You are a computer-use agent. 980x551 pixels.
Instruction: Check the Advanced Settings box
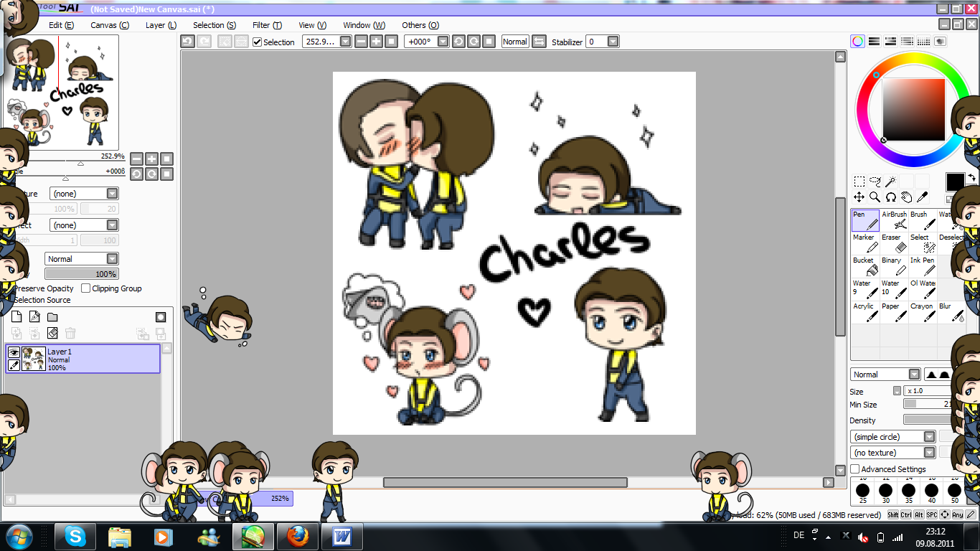854,469
